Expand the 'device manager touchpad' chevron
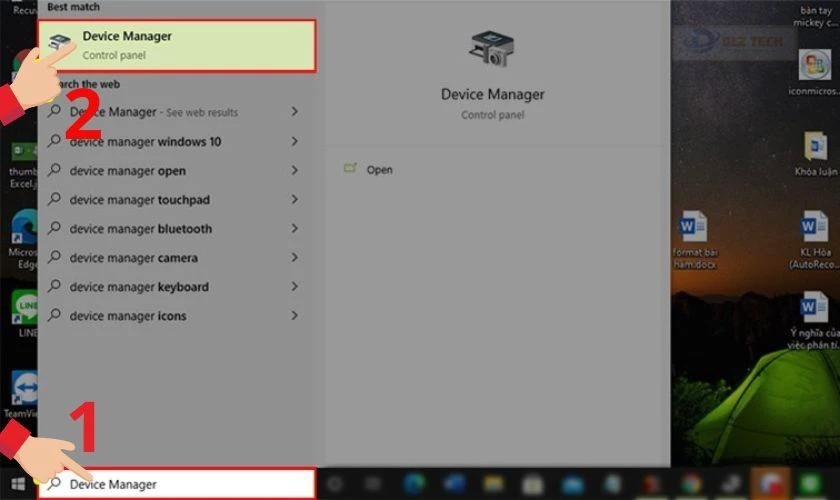840x500 pixels. (x=295, y=199)
